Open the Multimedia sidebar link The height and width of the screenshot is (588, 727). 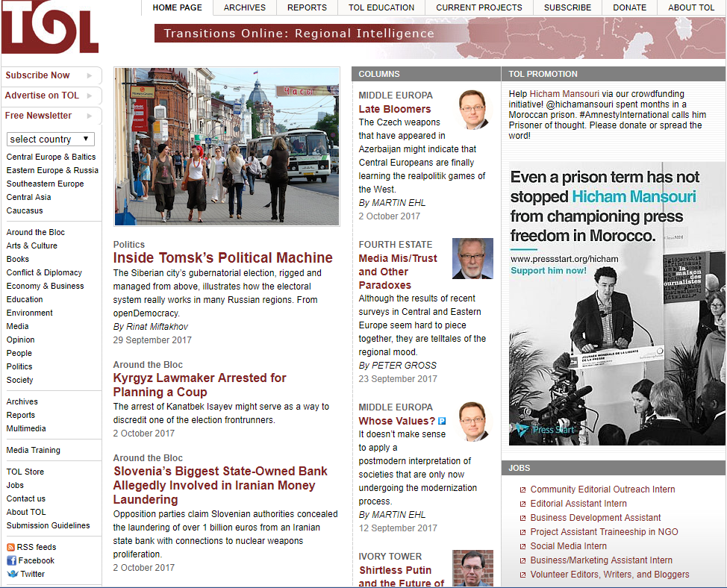[26, 428]
